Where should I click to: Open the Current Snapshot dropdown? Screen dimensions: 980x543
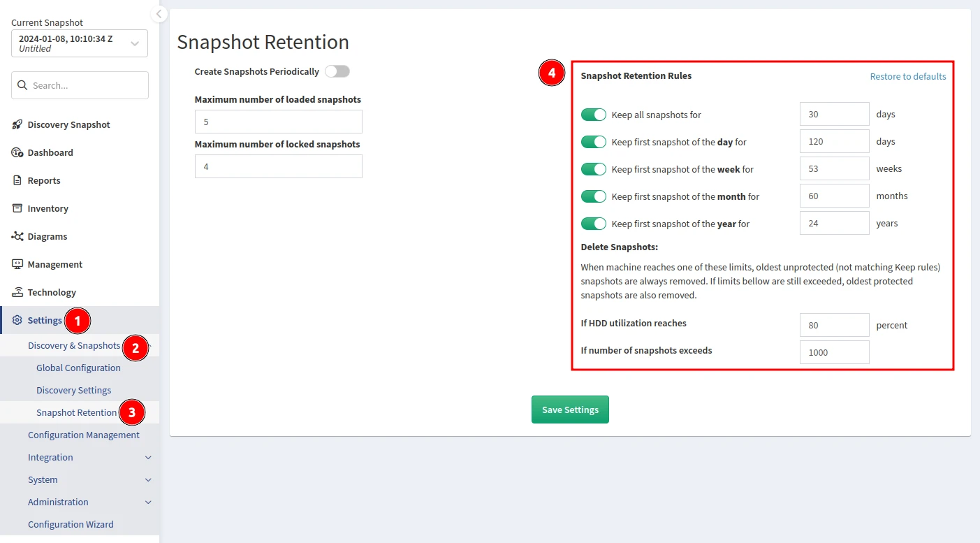80,43
